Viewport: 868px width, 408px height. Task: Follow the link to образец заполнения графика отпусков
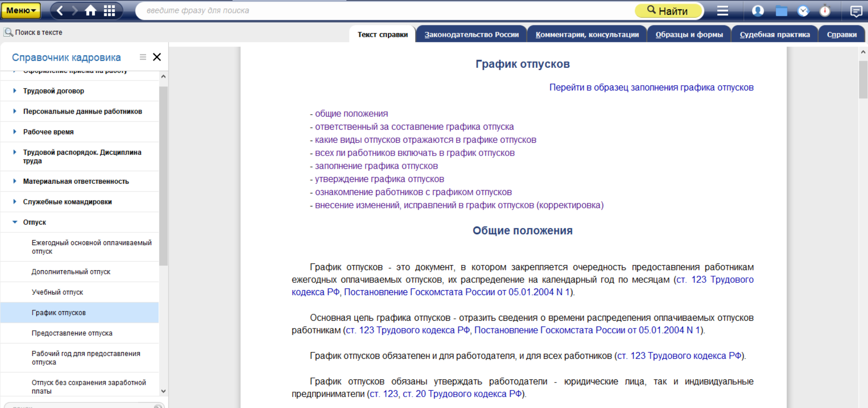coord(651,87)
